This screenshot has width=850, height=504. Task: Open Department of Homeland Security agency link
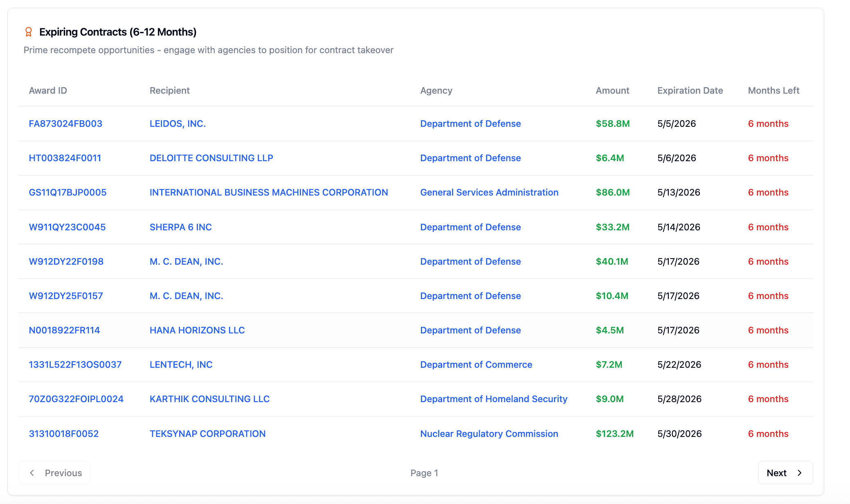[493, 398]
